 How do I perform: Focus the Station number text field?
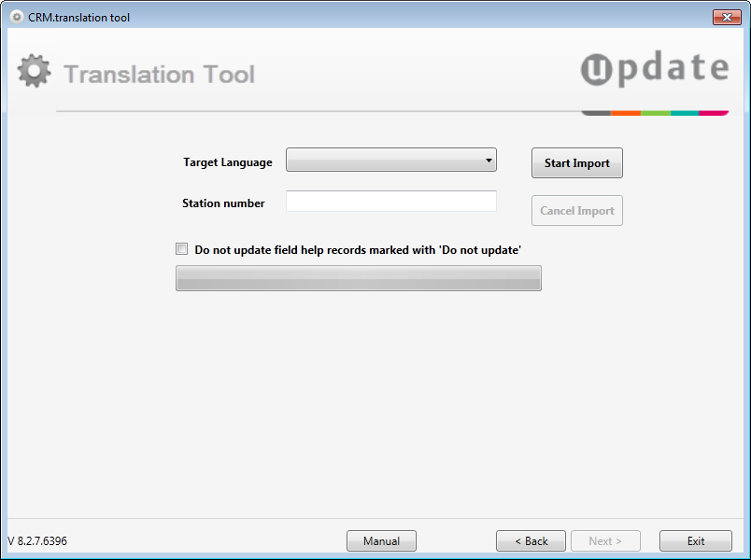tap(390, 201)
